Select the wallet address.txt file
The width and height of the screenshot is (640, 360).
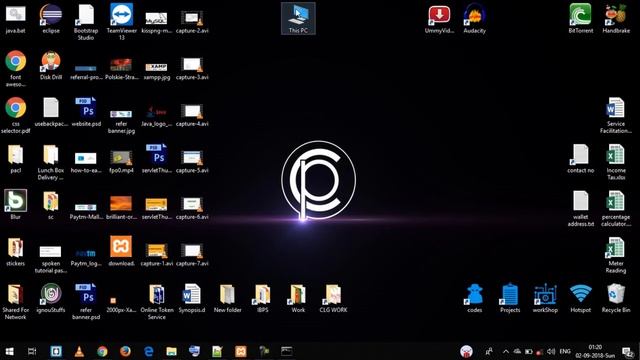coord(580,209)
